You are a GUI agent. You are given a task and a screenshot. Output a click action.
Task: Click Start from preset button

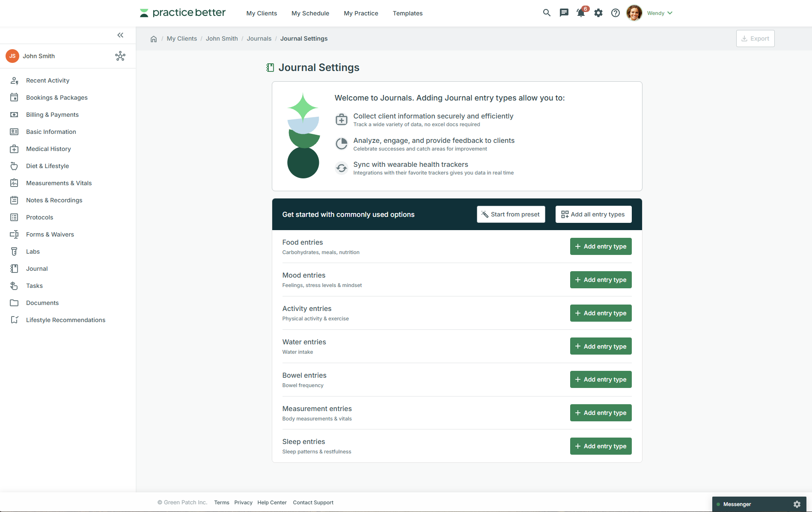[x=511, y=214]
